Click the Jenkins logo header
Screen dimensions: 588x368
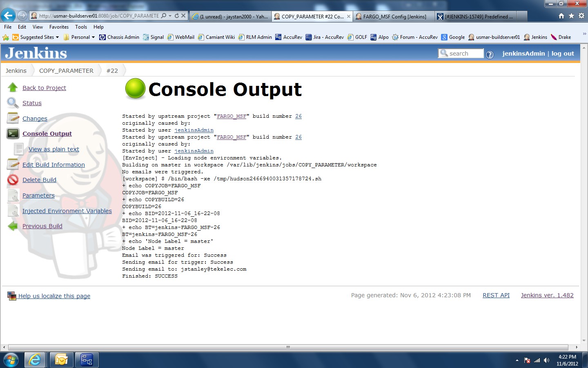tap(36, 54)
